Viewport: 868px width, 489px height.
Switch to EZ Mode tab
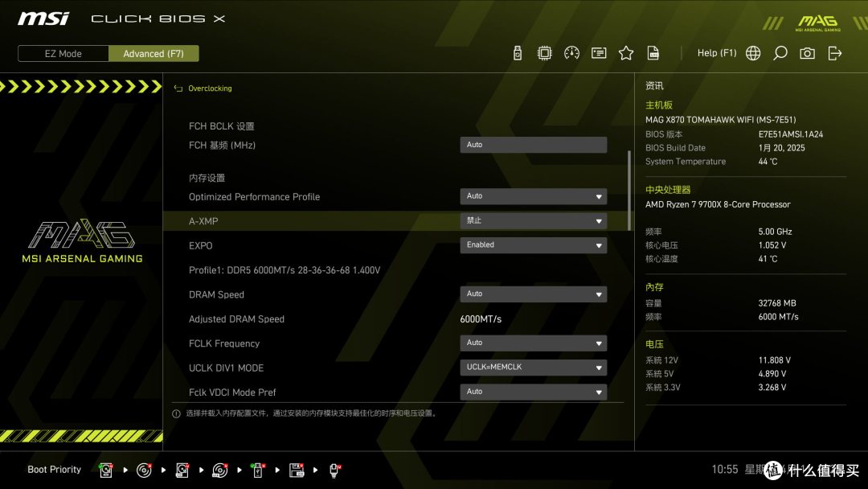[x=63, y=54]
